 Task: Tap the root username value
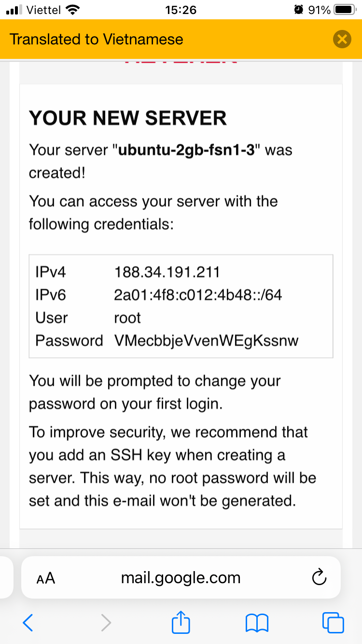coord(127,318)
